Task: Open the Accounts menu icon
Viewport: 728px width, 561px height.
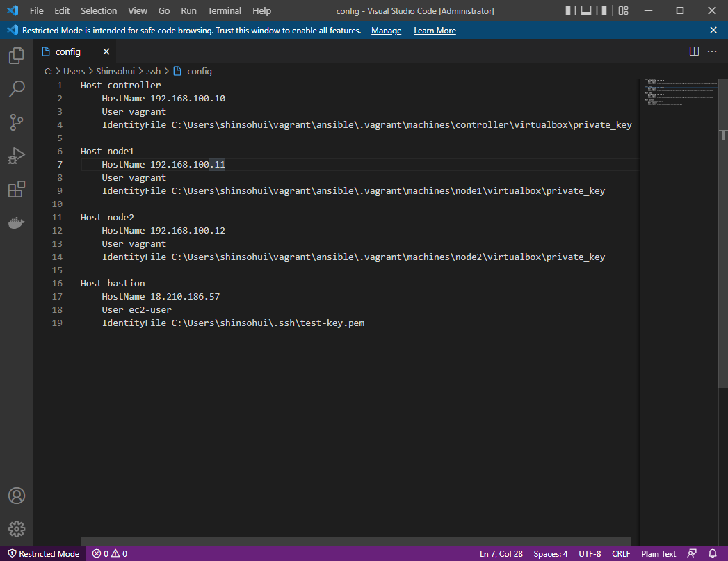Action: [x=17, y=496]
